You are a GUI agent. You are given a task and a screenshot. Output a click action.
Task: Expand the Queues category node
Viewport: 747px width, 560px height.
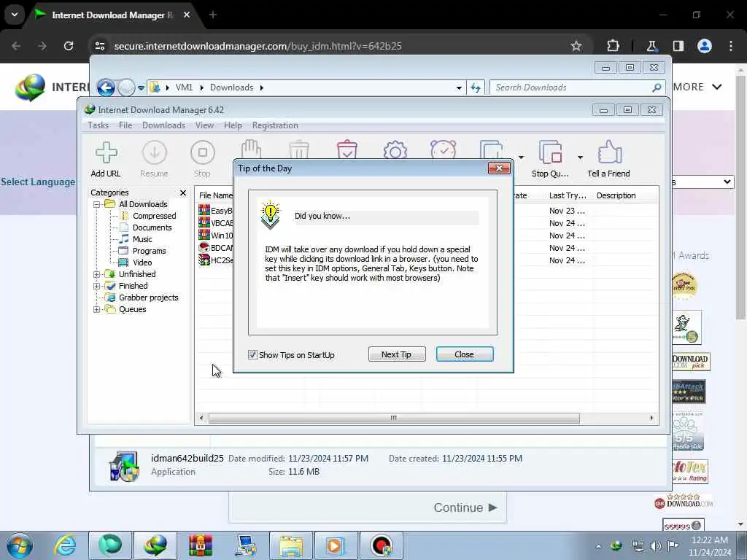(97, 309)
